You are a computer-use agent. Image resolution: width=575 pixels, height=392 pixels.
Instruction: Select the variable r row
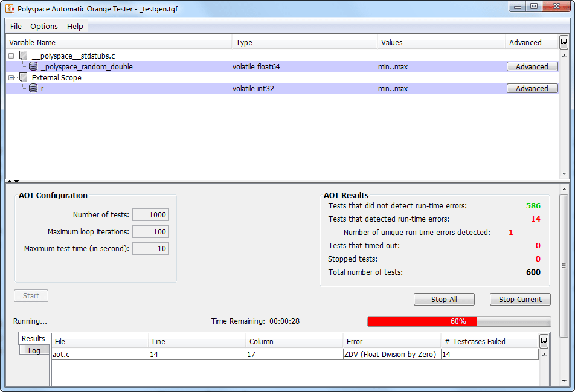[282, 88]
